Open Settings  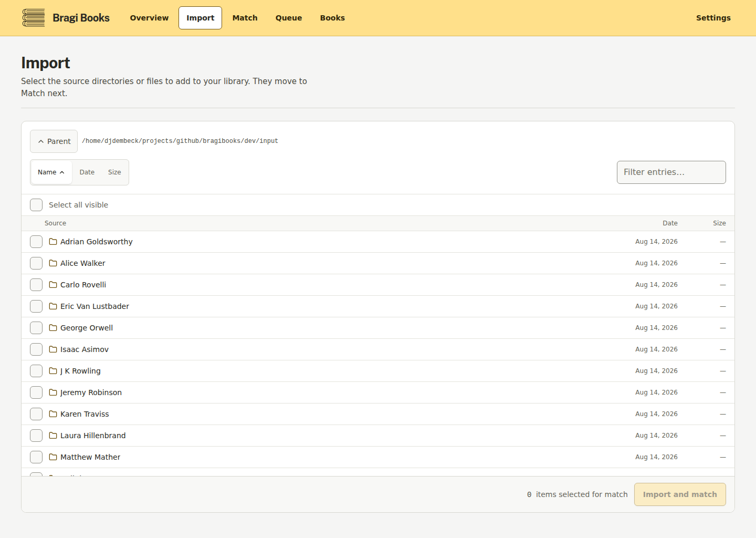tap(713, 18)
